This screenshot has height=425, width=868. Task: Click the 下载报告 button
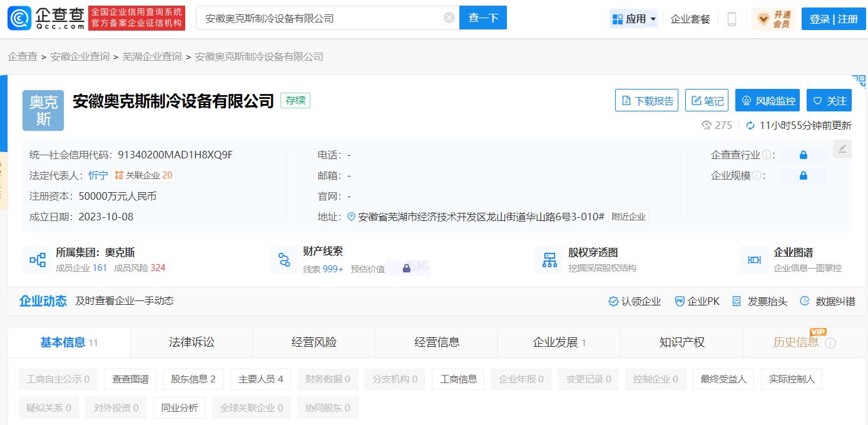point(648,101)
